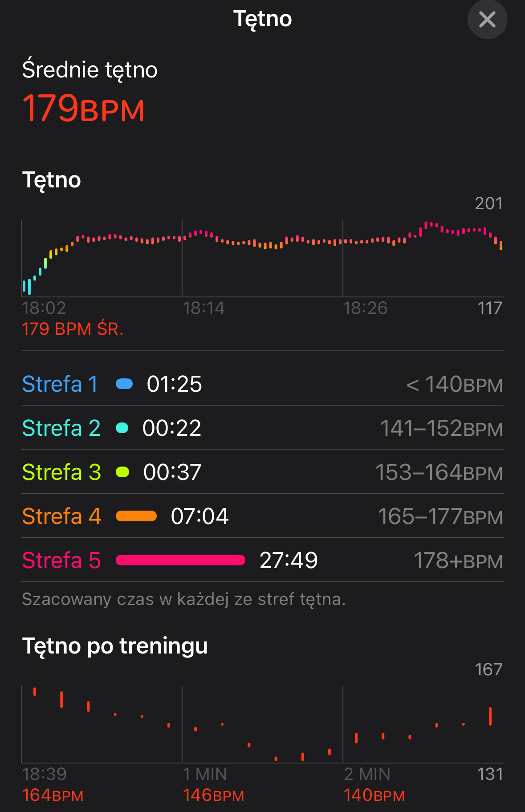Close the Tętno heart rate sheet

pos(487,20)
